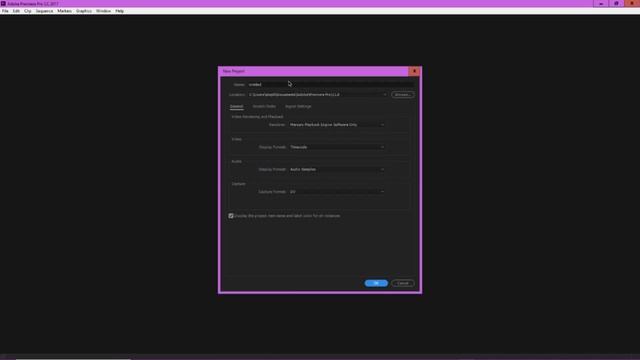The width and height of the screenshot is (640, 360).
Task: Maximize the Premiere Pro window
Action: (616, 4)
